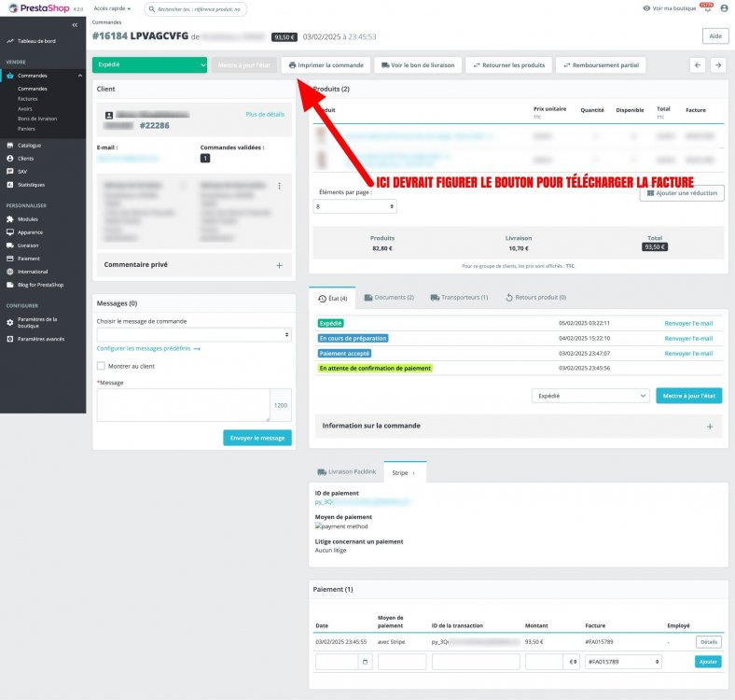Click the notifications bell icon
The width and height of the screenshot is (735, 700).
(707, 7)
